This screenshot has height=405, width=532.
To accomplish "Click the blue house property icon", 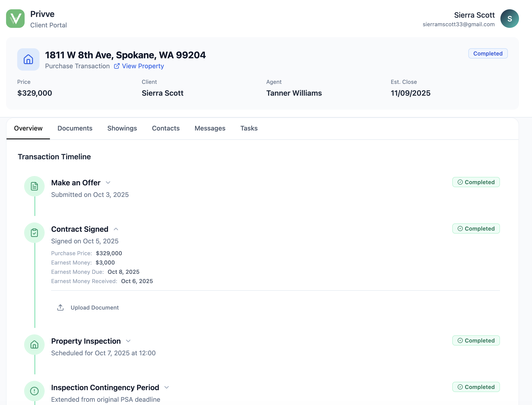I will click(x=28, y=59).
